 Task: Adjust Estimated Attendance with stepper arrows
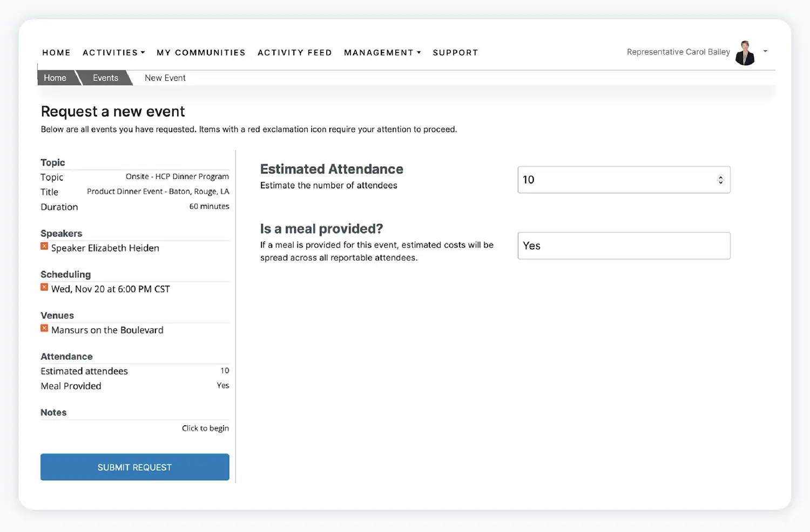tap(720, 180)
